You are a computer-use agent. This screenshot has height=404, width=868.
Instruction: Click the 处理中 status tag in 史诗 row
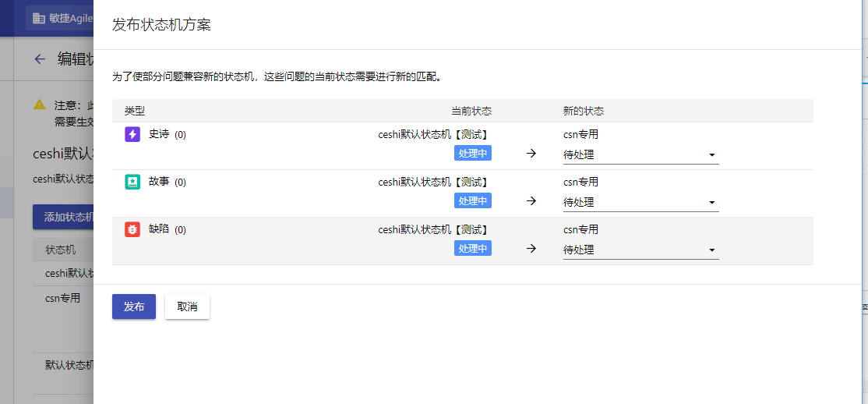[473, 154]
